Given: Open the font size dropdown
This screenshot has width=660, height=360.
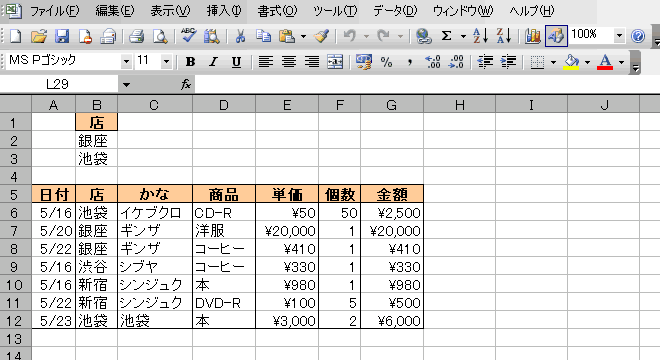Looking at the screenshot, I should pyautogui.click(x=166, y=62).
